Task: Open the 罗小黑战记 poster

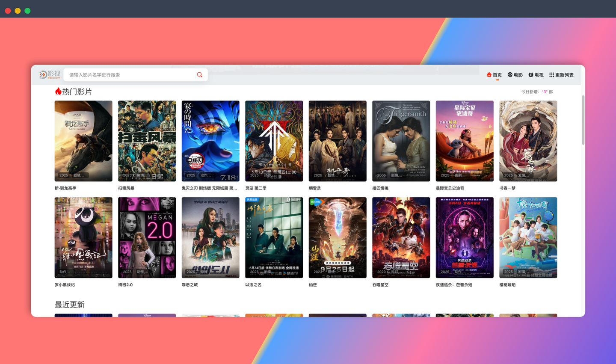Action: (83, 237)
